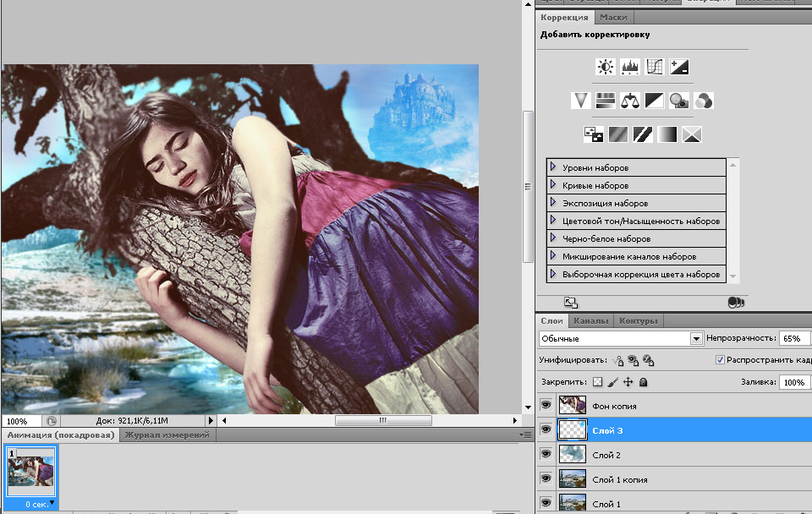Screen dimensions: 812x514
Task: Hide the Фон копия layer
Action: pyautogui.click(x=546, y=405)
